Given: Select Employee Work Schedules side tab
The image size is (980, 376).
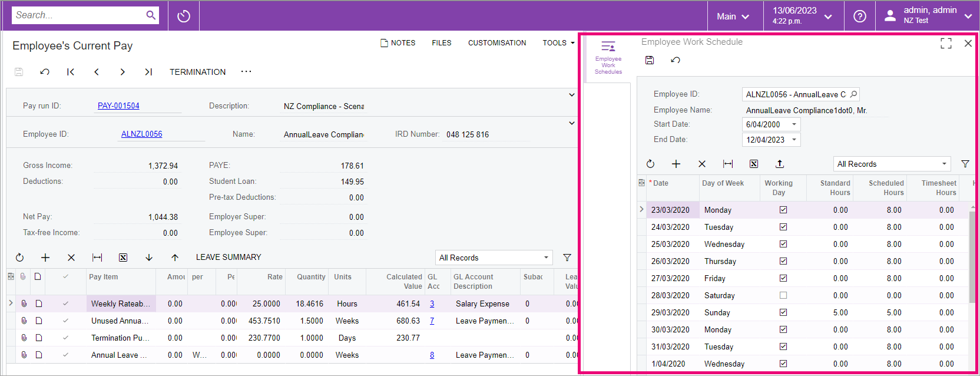Looking at the screenshot, I should pyautogui.click(x=608, y=58).
